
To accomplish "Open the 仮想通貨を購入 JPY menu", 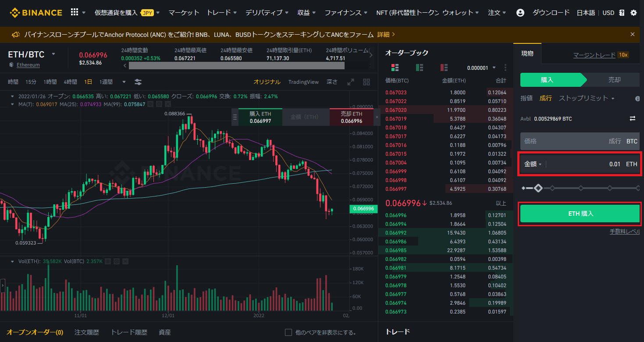I will [x=127, y=13].
